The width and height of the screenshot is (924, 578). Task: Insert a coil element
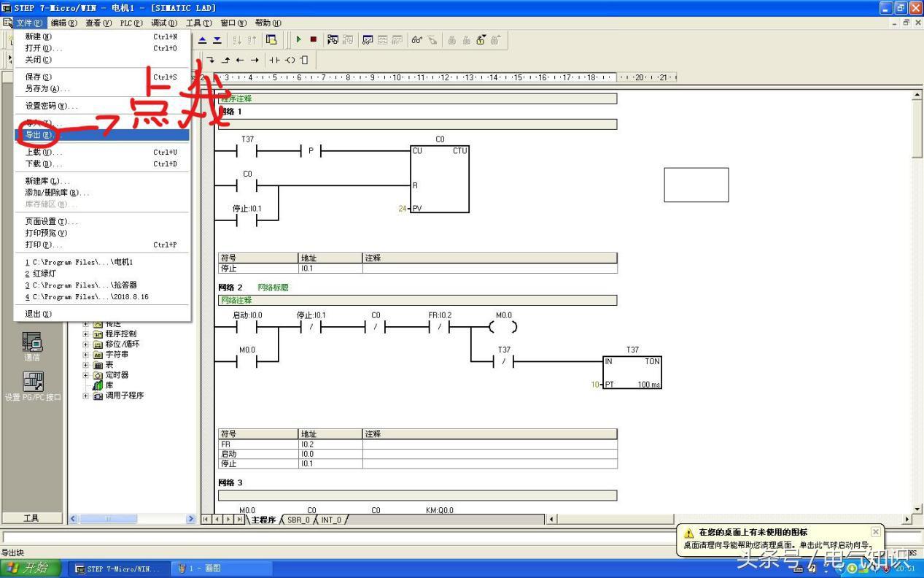point(290,60)
